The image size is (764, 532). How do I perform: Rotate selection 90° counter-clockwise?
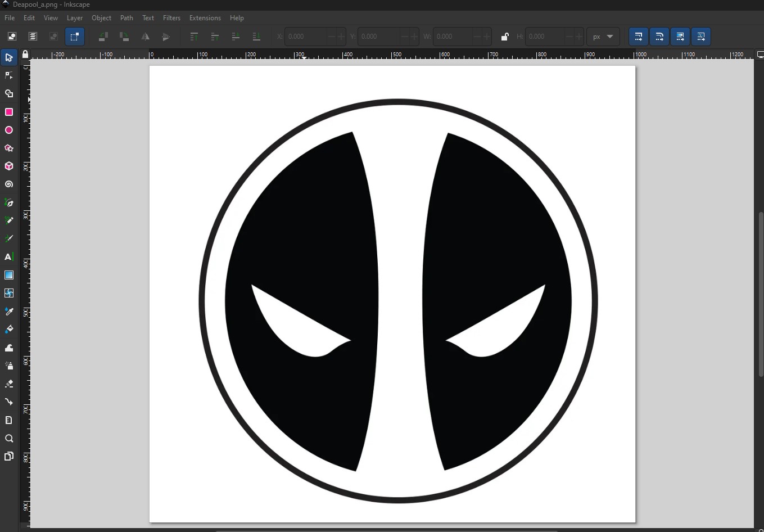(x=103, y=37)
